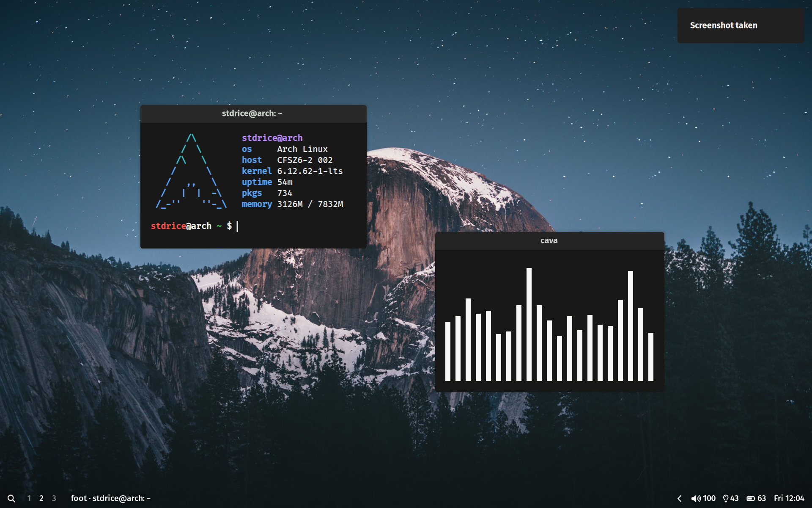This screenshot has height=508, width=812.
Task: Expand the tray using the left chevron
Action: [679, 498]
